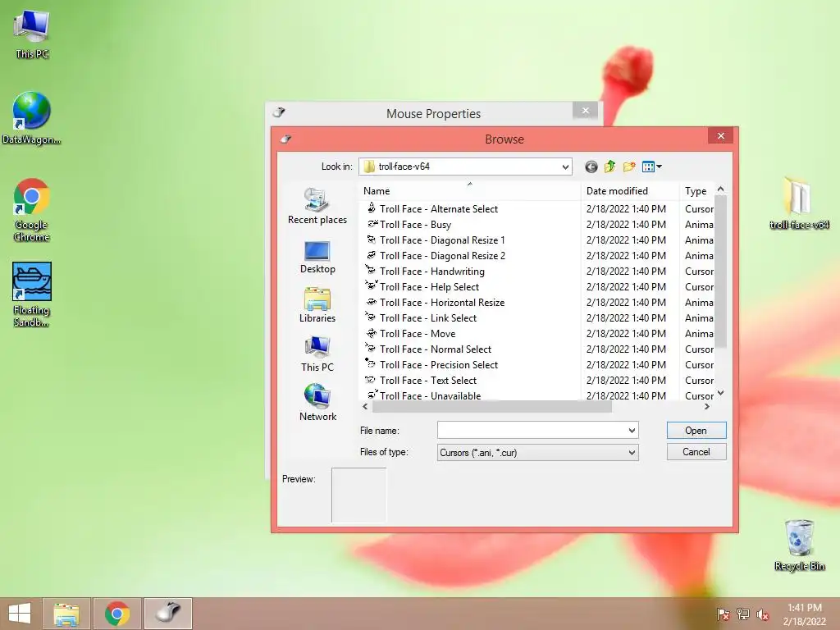Click the Open button
This screenshot has height=630, width=840.
696,431
